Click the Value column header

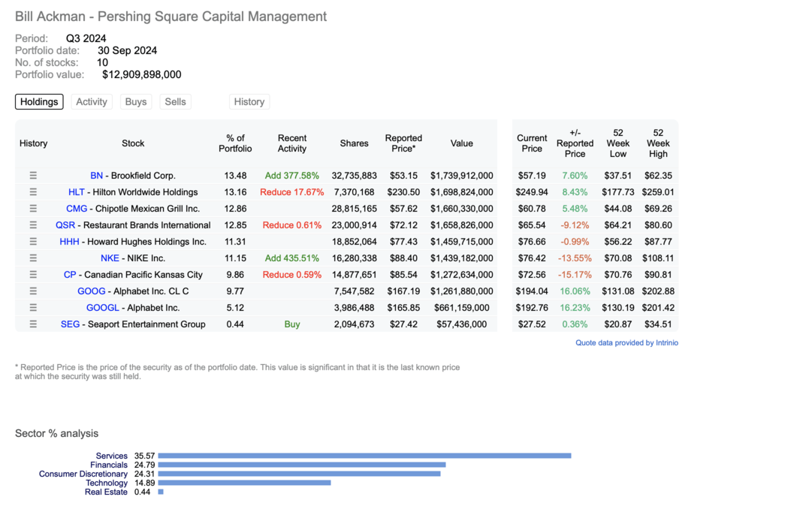tap(461, 143)
